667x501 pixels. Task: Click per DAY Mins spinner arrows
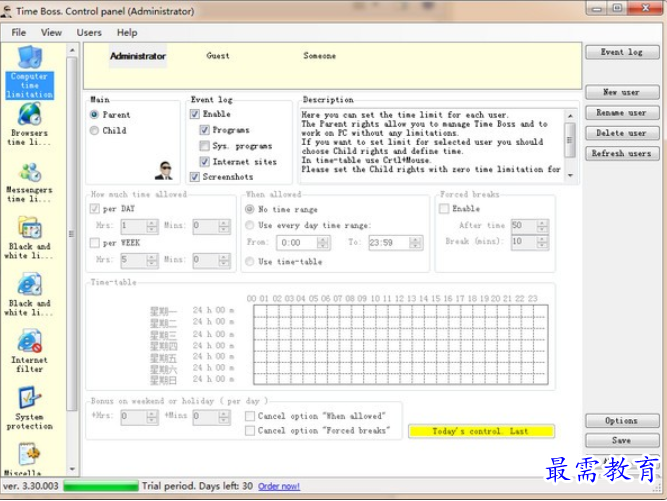pyautogui.click(x=224, y=226)
